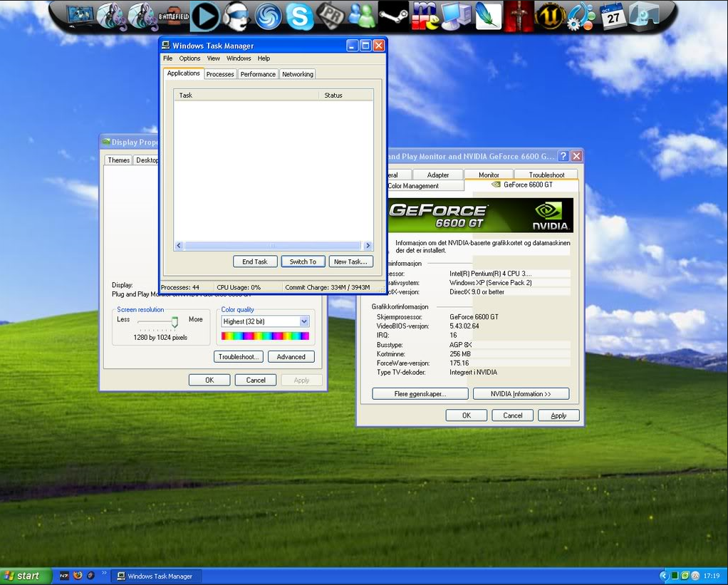Click the N7 quick launch icon
Screen dimensions: 728x585
tap(64, 576)
